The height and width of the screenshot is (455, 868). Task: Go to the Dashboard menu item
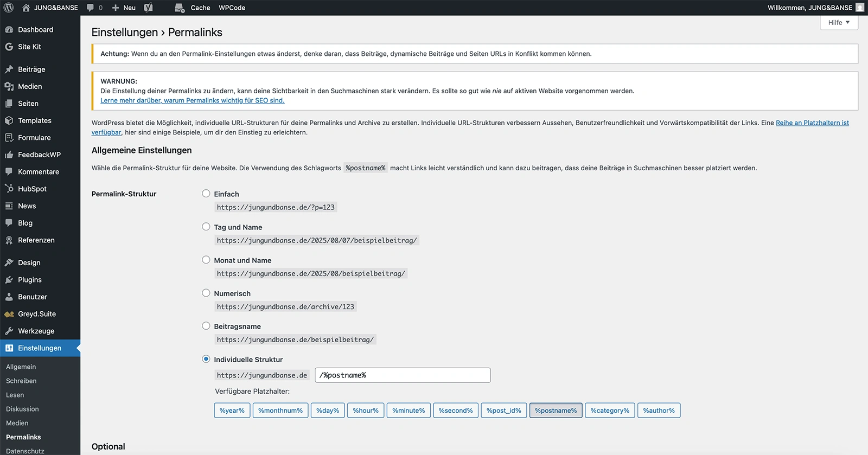click(x=35, y=30)
